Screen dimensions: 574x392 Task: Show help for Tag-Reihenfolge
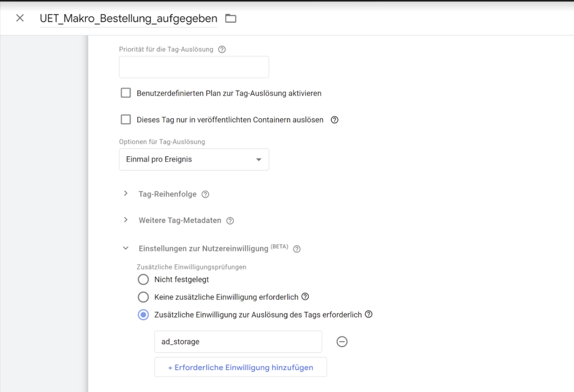[x=205, y=194]
